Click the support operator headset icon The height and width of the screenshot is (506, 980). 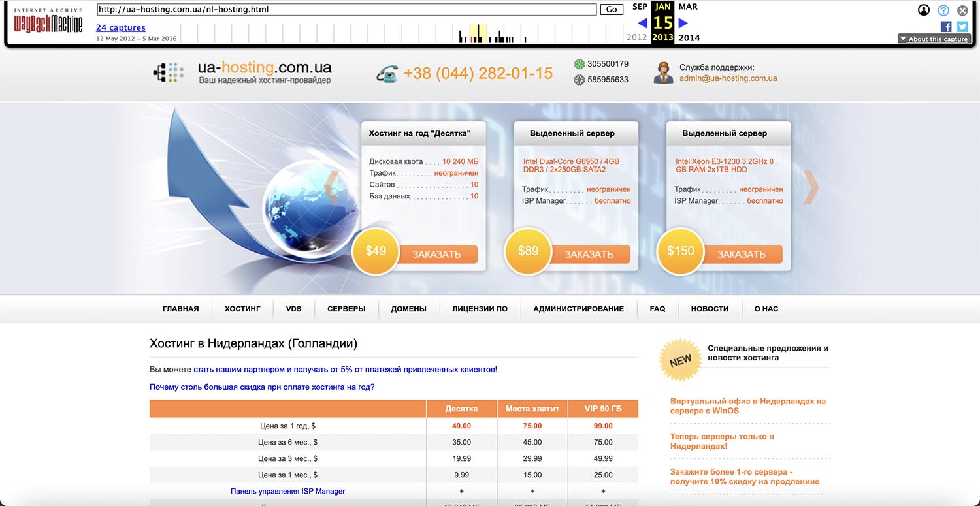click(x=663, y=72)
